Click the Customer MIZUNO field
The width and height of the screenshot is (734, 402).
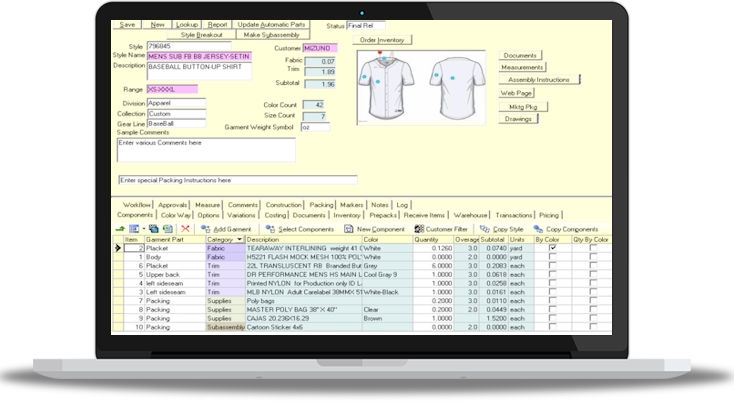tap(320, 48)
